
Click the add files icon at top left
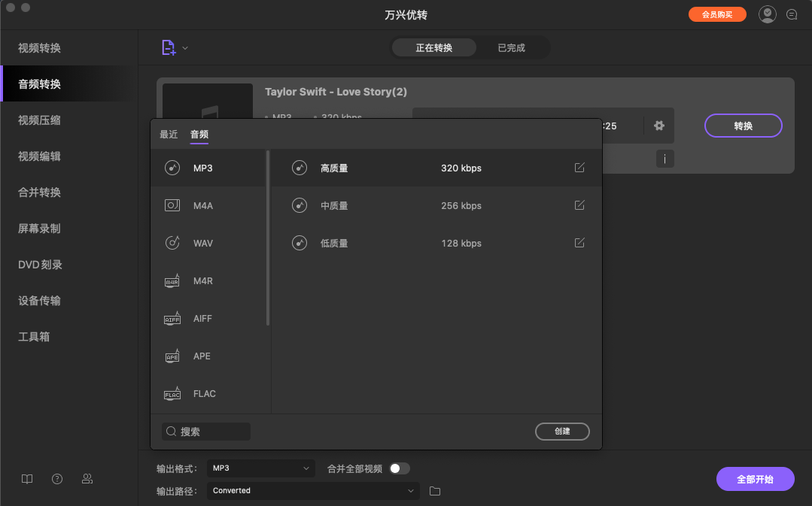[167, 47]
